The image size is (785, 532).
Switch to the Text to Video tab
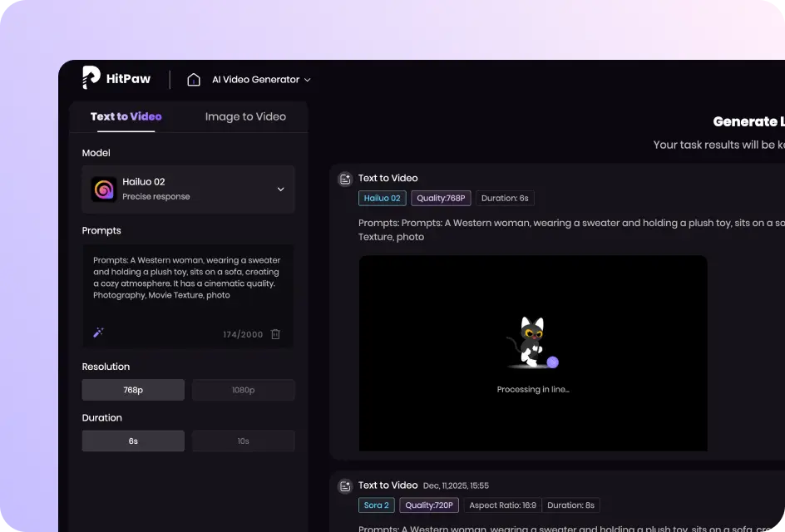coord(126,117)
